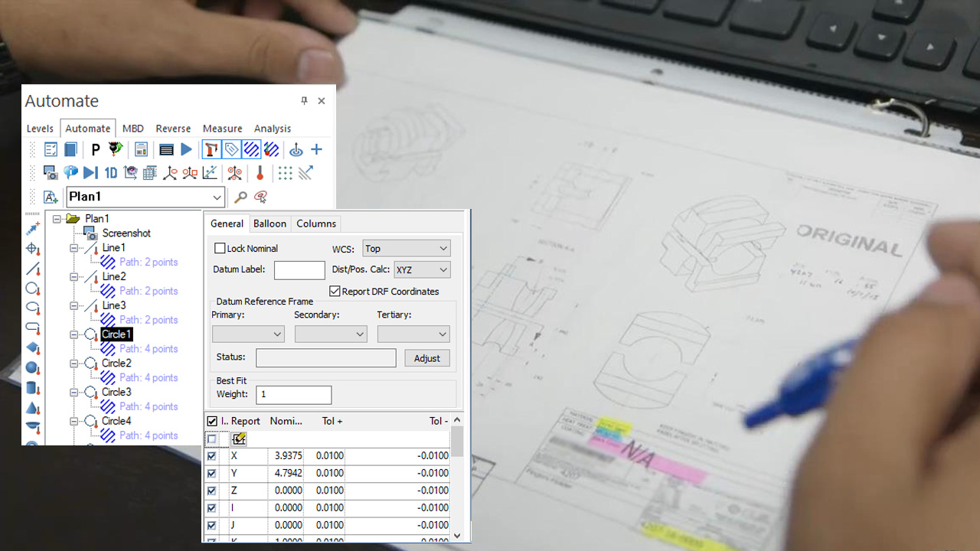Click the X nominal value 3.9375
This screenshot has height=551, width=980.
pos(287,455)
